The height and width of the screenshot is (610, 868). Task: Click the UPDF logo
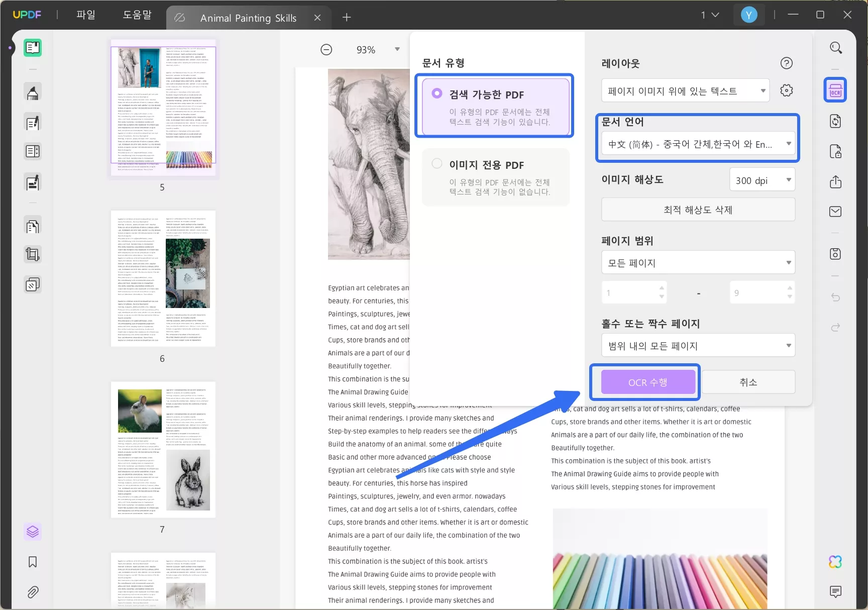(27, 15)
